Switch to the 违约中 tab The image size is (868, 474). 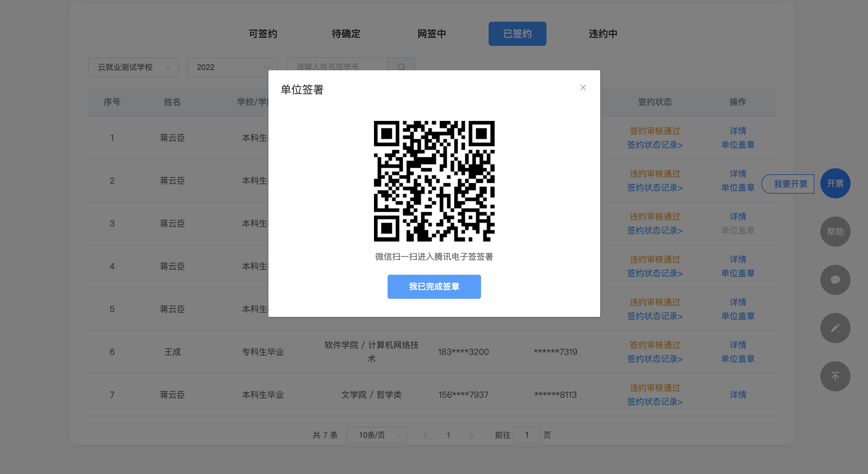point(603,34)
